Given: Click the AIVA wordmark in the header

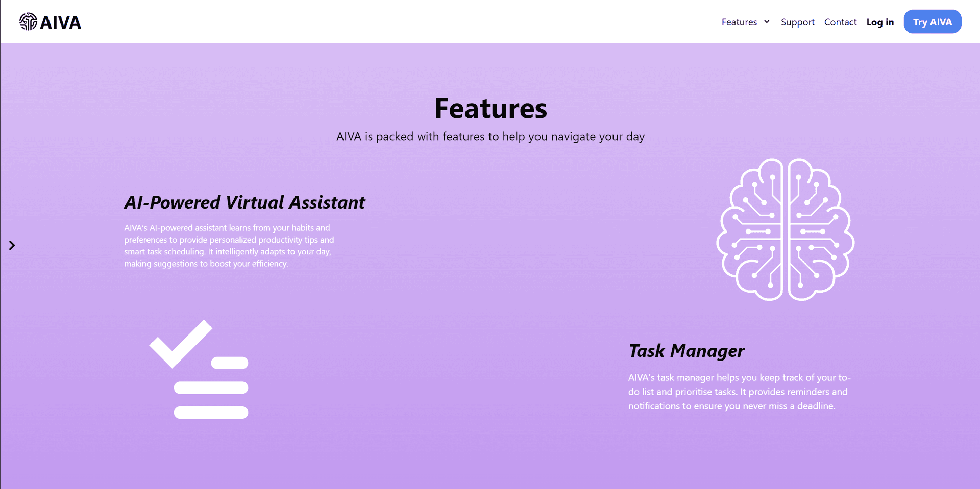Looking at the screenshot, I should [x=61, y=21].
